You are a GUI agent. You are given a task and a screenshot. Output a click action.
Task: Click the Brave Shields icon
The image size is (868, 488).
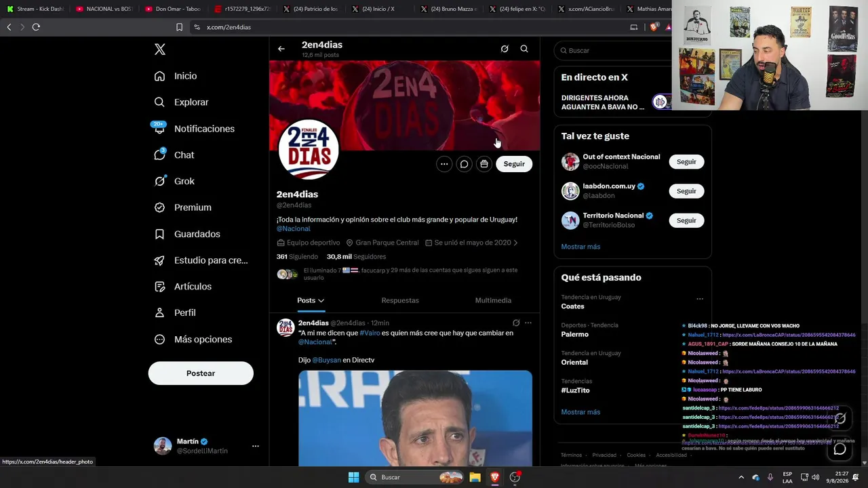tap(654, 27)
